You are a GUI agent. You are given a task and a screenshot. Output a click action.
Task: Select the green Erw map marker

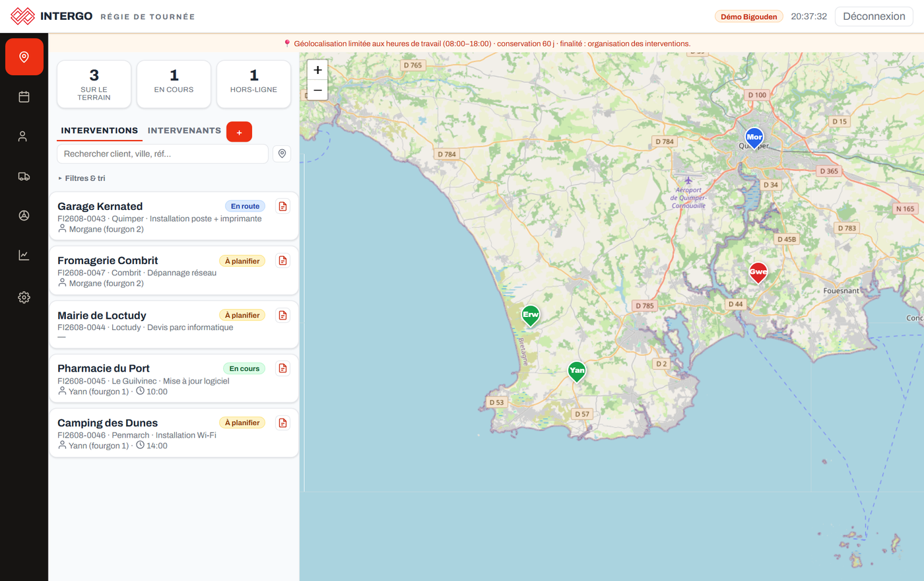pyautogui.click(x=531, y=316)
